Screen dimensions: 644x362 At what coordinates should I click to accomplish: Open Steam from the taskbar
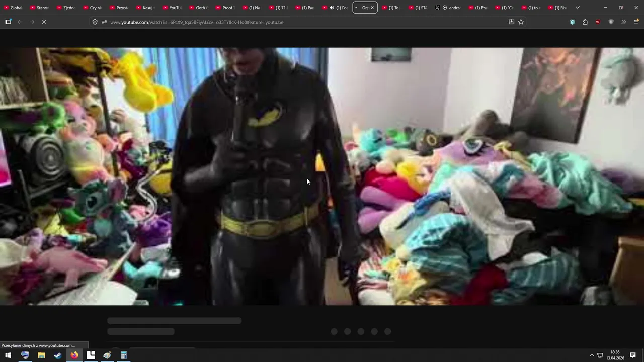pos(58,355)
